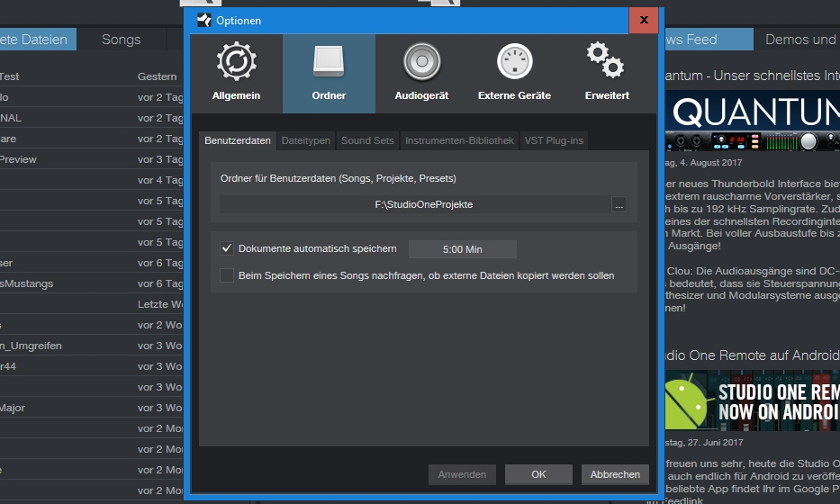
Task: Click the vor 4 Tagen date entry
Action: (160, 181)
